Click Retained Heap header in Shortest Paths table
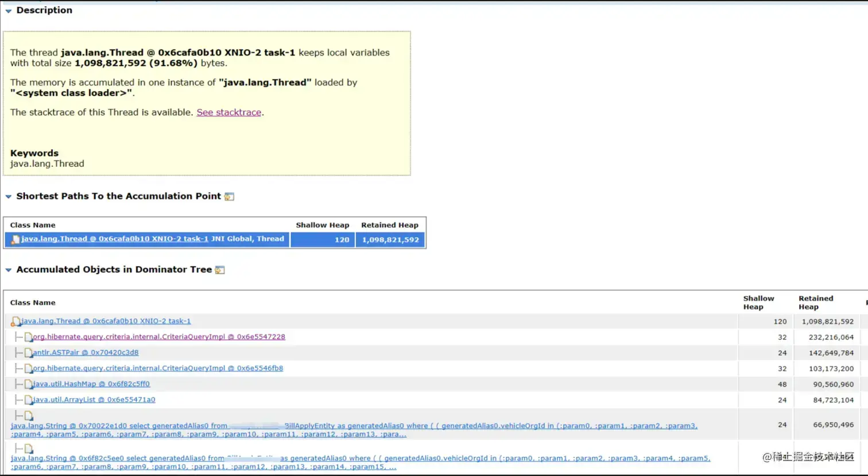 click(390, 225)
